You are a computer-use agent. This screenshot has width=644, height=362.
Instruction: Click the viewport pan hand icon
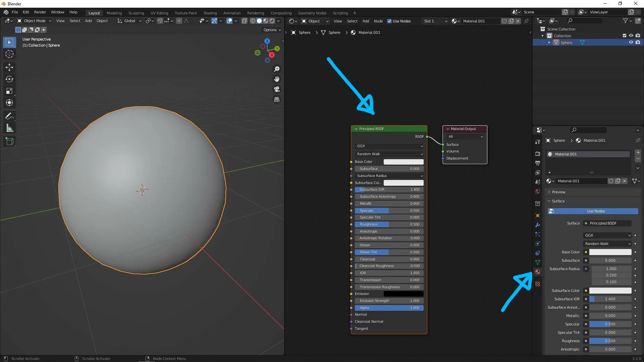click(x=277, y=79)
